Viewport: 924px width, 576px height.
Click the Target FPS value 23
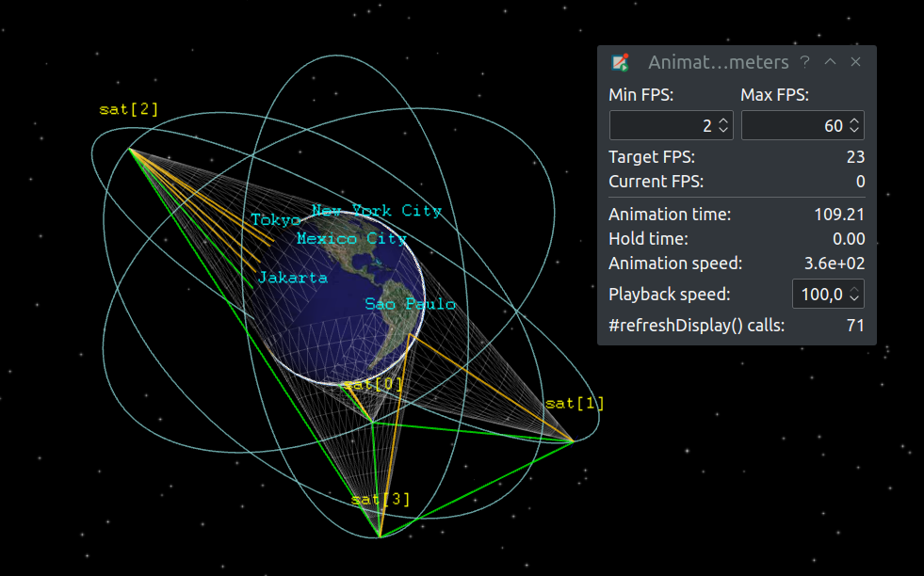click(x=855, y=157)
